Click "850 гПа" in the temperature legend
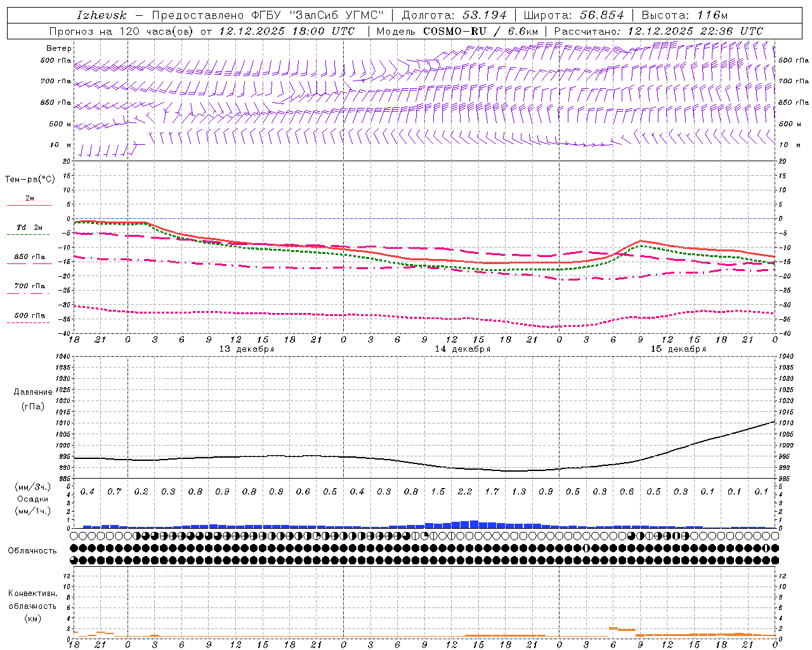 pyautogui.click(x=30, y=257)
